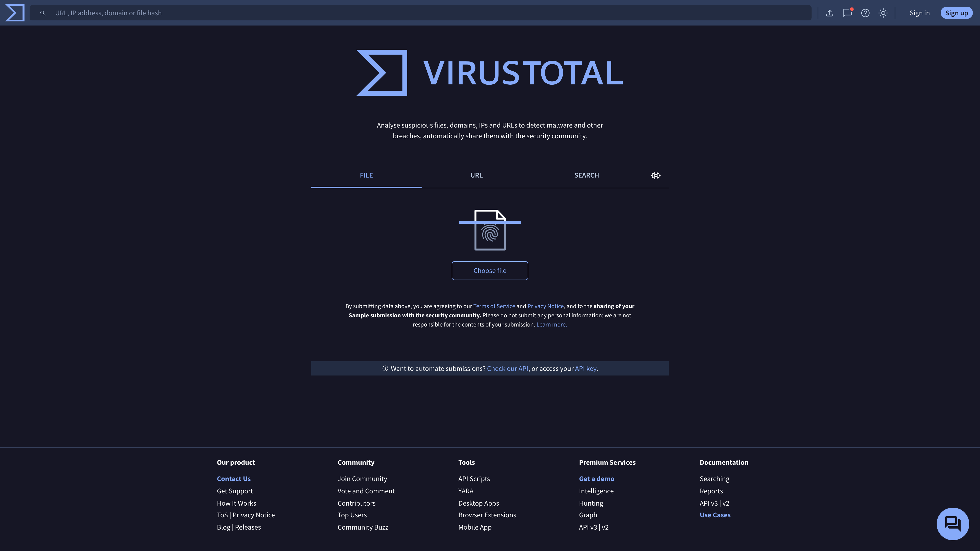Open API Scripts under Tools
Viewport: 980px width, 551px height.
[x=474, y=479]
